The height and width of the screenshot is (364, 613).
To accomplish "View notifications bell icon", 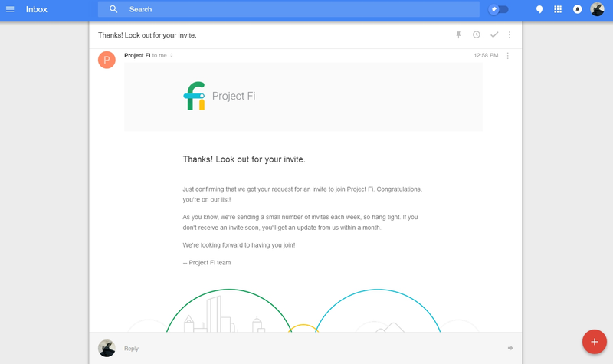I will 578,9.
